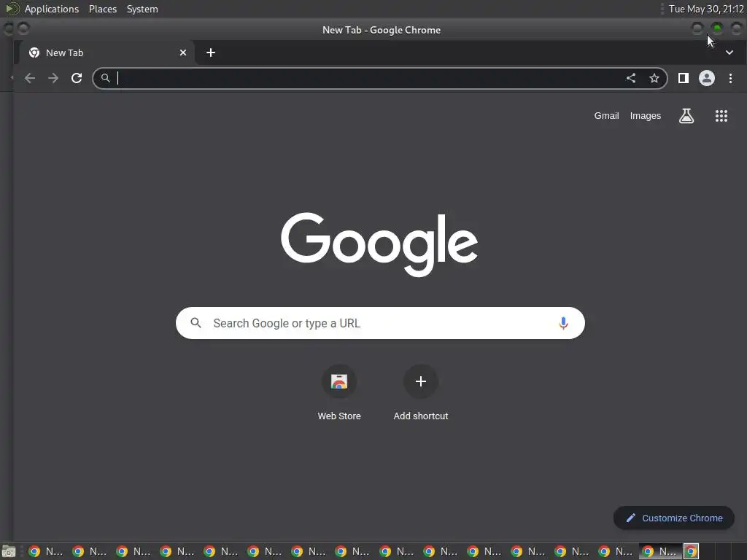Open Google Images link

646,116
